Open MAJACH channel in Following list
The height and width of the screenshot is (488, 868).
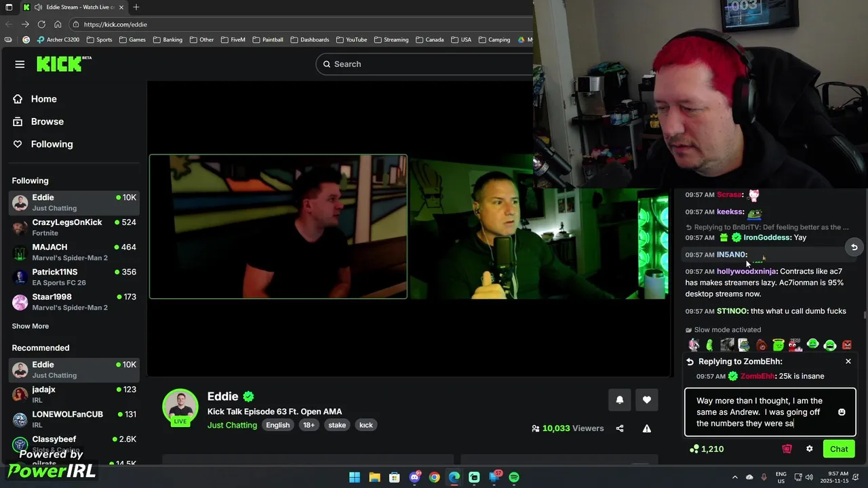click(73, 252)
